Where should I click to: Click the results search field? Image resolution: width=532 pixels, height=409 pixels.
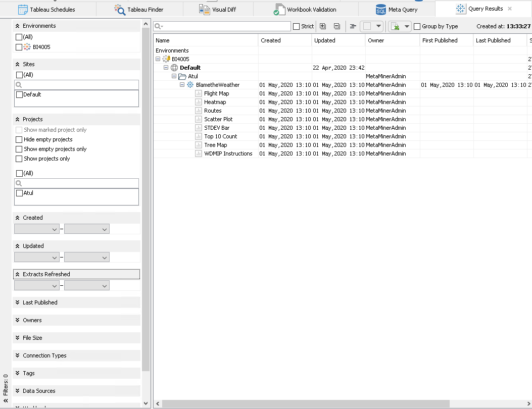(222, 26)
